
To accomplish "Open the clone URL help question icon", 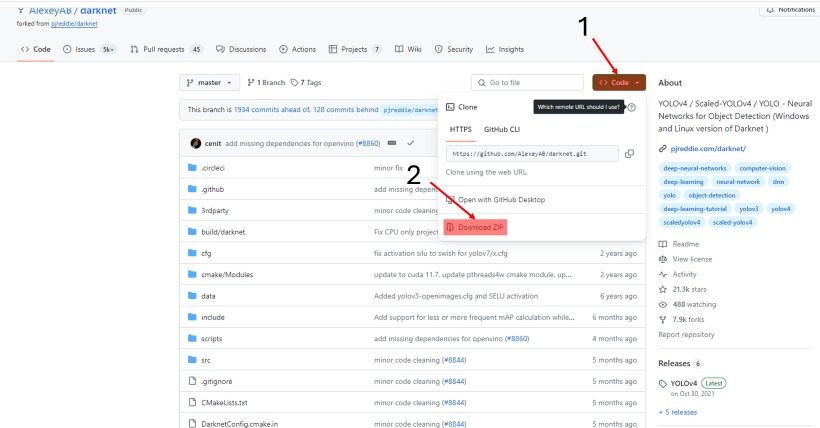I will click(x=632, y=107).
